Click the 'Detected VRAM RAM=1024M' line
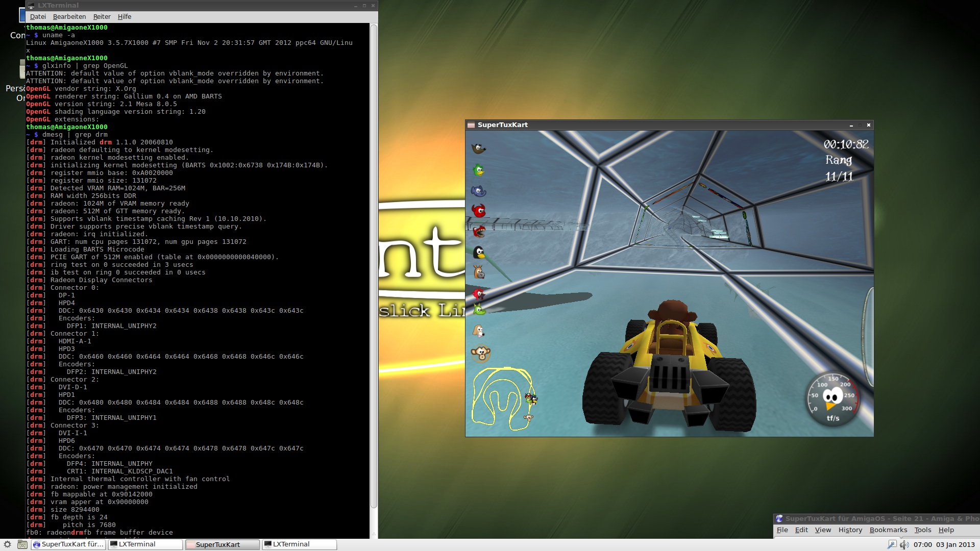980x551 pixels. [106, 188]
